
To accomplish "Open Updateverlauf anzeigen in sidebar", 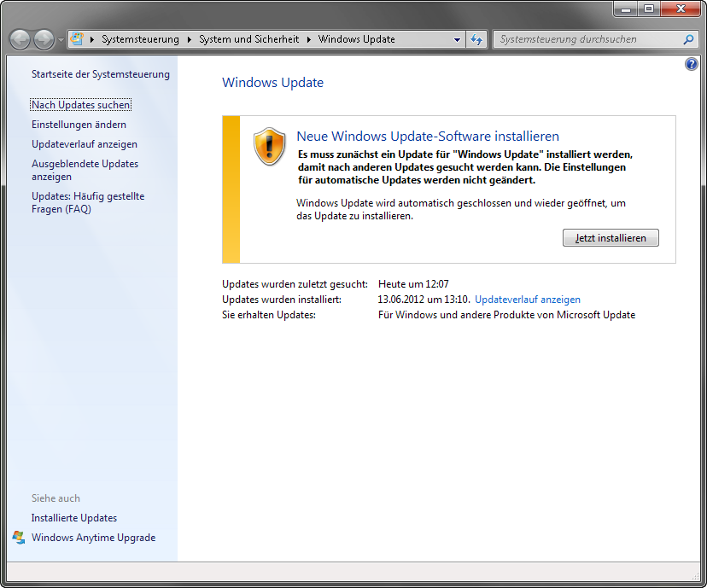I will click(85, 144).
